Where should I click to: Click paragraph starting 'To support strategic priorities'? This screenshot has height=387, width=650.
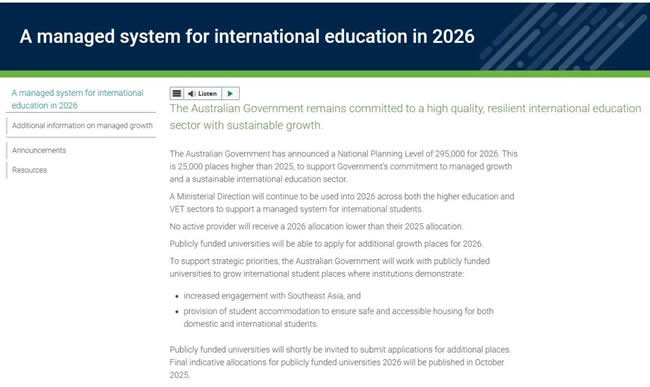(330, 268)
